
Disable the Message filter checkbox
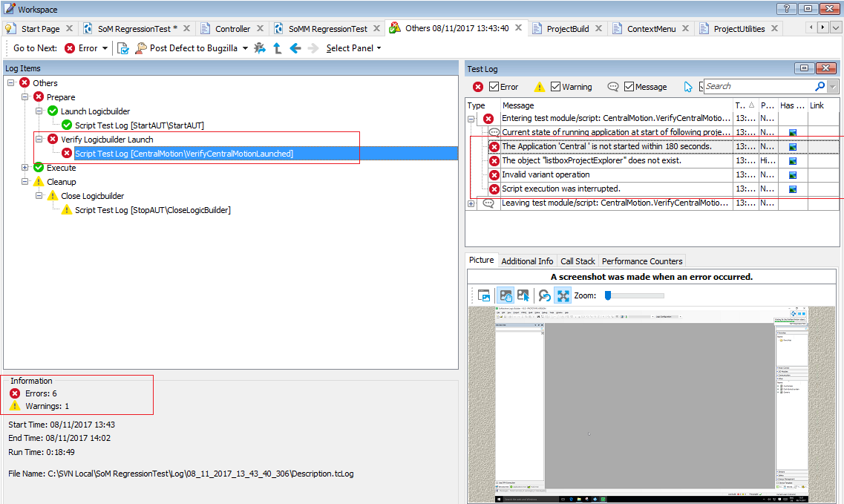tap(629, 87)
